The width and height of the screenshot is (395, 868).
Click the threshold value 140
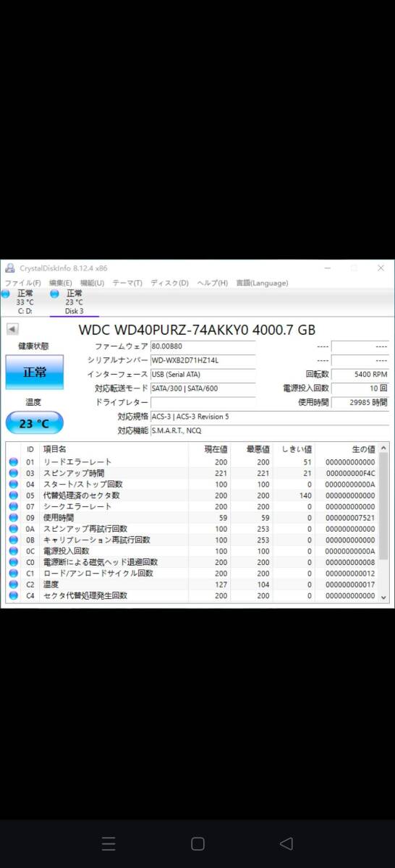pos(305,495)
